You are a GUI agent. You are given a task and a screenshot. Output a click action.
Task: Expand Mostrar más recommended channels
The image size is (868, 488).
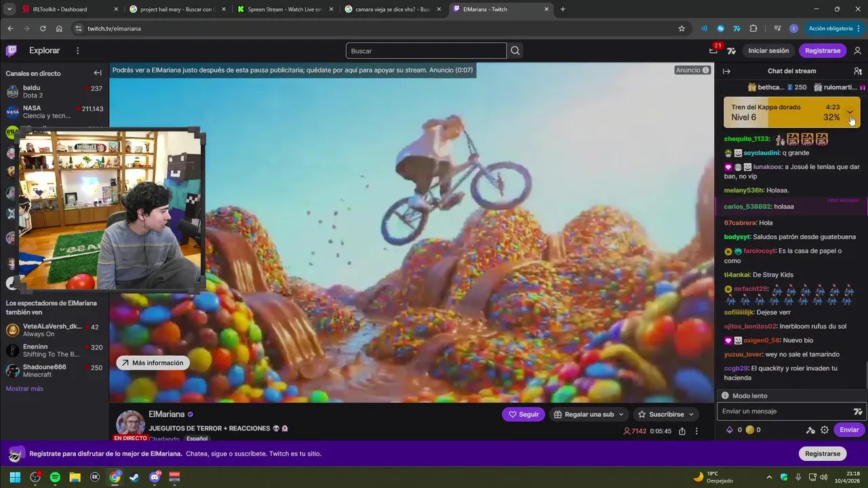(24, 388)
